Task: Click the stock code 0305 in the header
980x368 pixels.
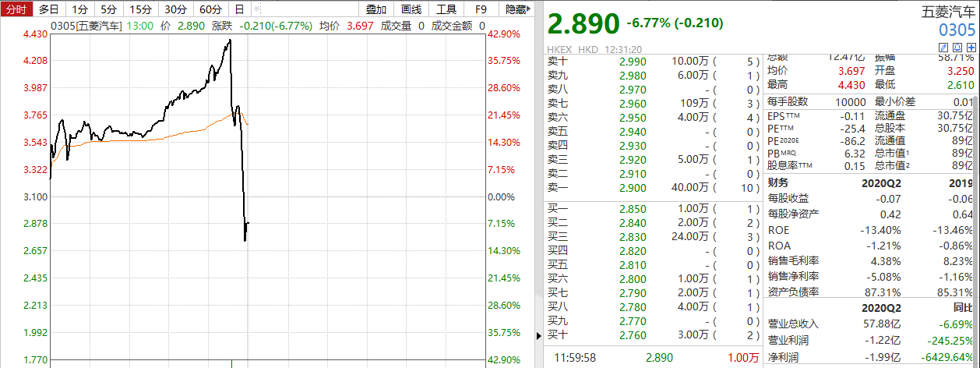Action: (x=956, y=31)
